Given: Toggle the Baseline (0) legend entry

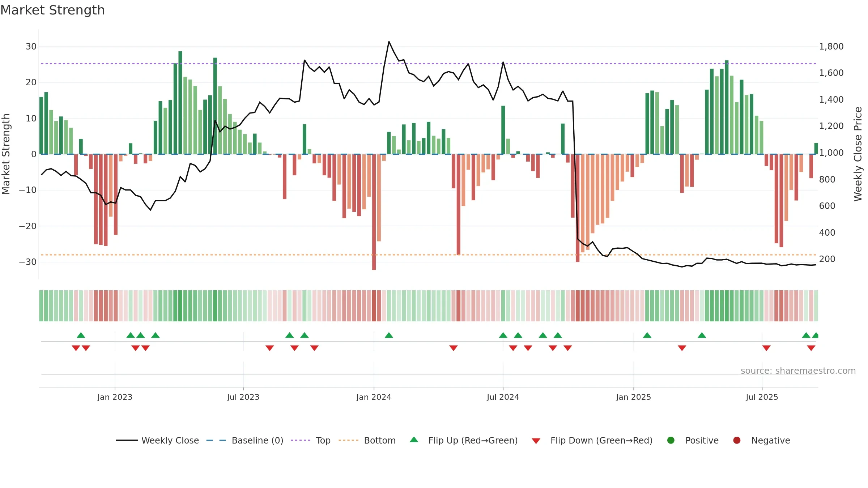Looking at the screenshot, I should pyautogui.click(x=245, y=440).
